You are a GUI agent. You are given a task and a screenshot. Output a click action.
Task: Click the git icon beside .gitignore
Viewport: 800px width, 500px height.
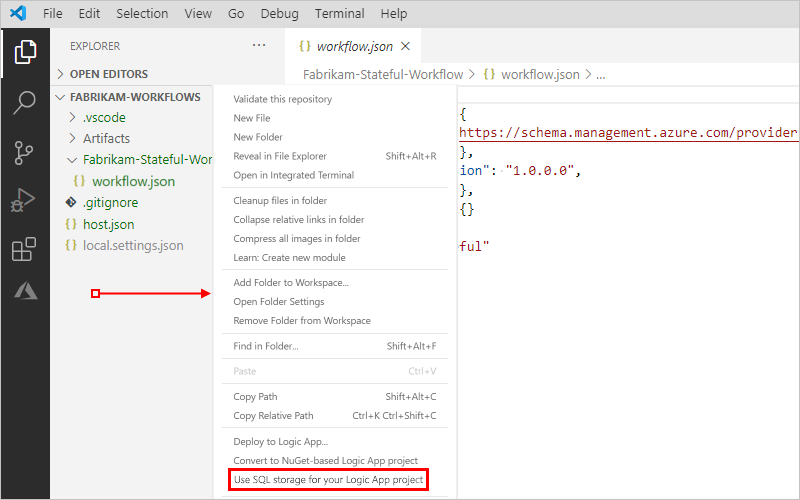71,203
